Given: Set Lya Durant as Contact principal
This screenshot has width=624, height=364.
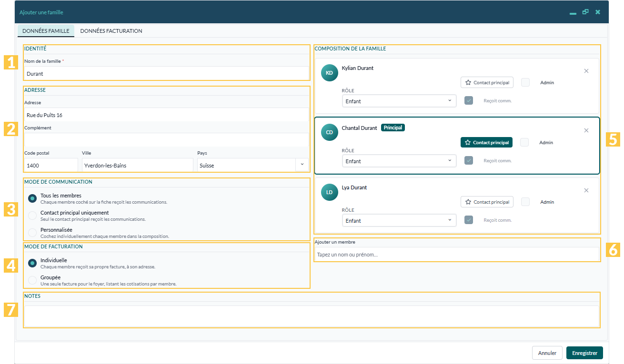Looking at the screenshot, I should 487,202.
